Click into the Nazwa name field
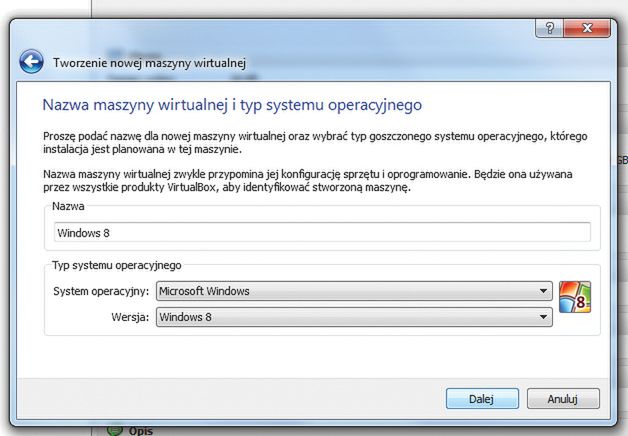Viewport: 628px width, 436px height. pyautogui.click(x=322, y=232)
